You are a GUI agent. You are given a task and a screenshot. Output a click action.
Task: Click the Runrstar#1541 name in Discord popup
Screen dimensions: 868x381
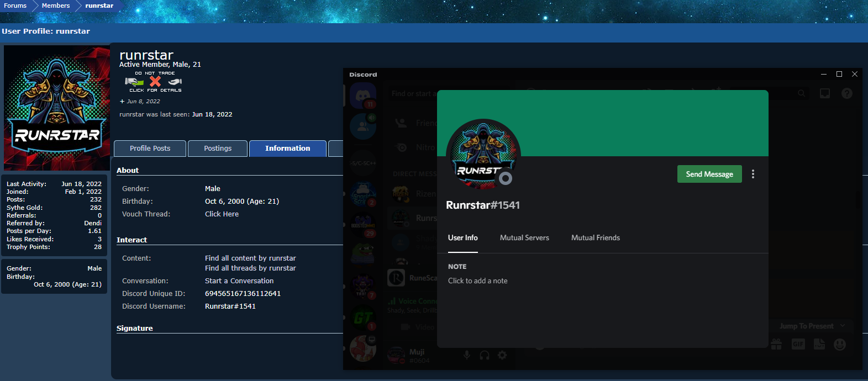pyautogui.click(x=483, y=205)
